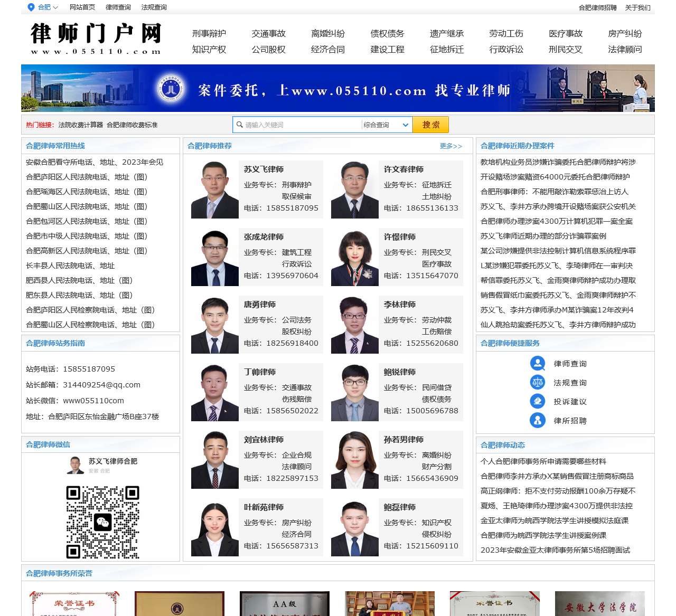Click the 投诉建议 icon

pyautogui.click(x=537, y=401)
